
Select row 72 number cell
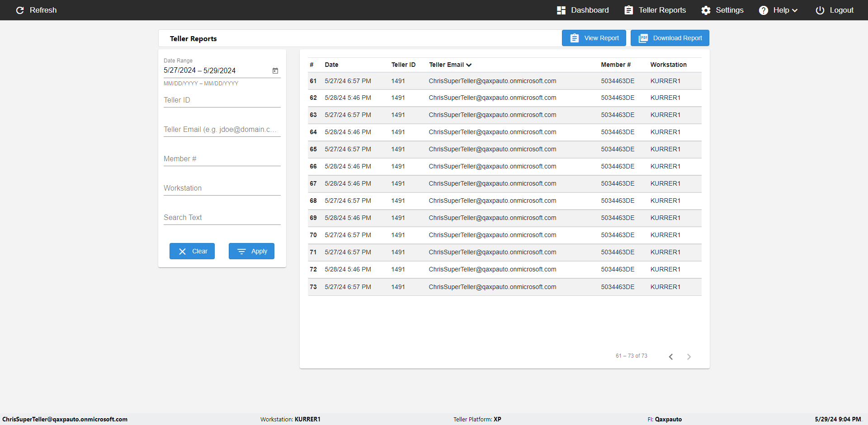[313, 270]
